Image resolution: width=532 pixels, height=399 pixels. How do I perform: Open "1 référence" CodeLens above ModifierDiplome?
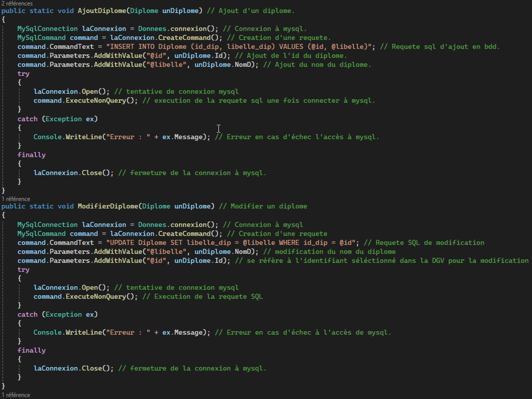16,199
